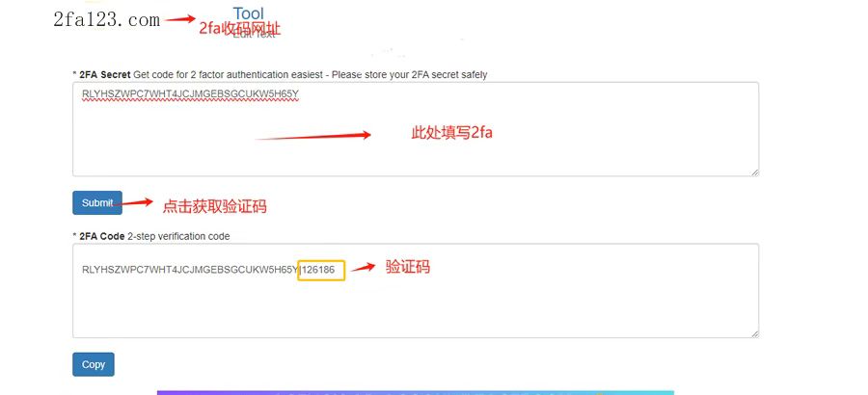Click the bold 2FA Secret label
868x395 pixels.
coord(104,74)
